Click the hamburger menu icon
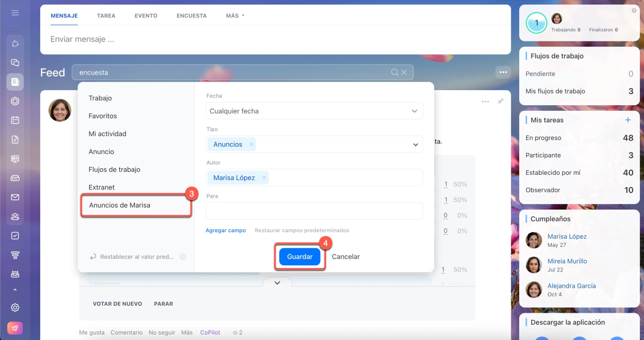 click(x=15, y=13)
